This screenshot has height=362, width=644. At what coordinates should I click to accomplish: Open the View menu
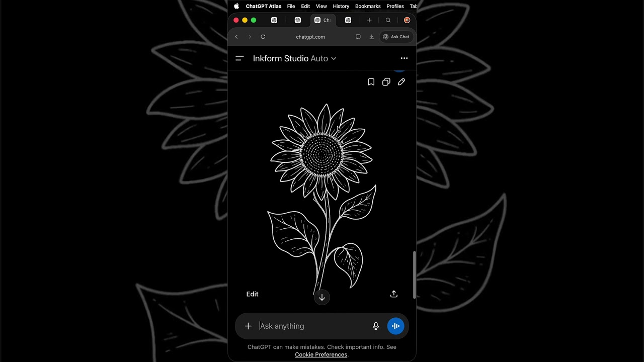pos(321,6)
